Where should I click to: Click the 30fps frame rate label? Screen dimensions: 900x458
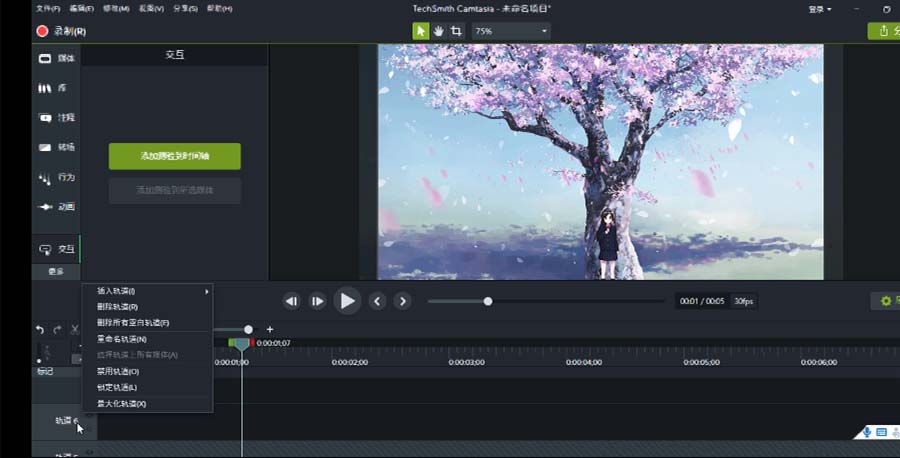tap(743, 301)
